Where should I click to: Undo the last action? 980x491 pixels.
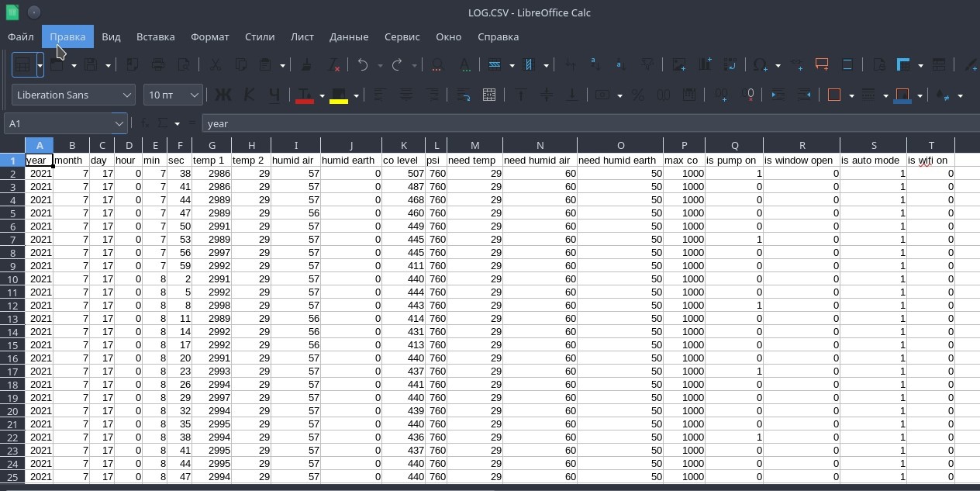tap(363, 65)
